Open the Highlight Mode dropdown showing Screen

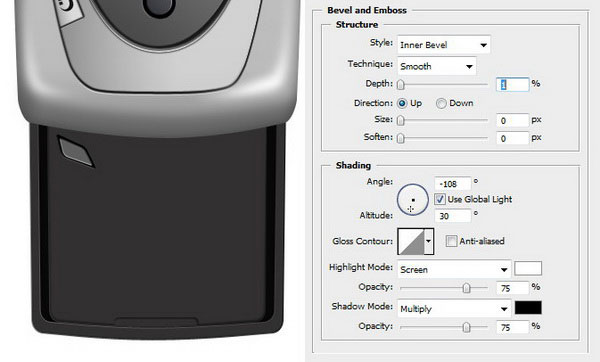tap(454, 269)
